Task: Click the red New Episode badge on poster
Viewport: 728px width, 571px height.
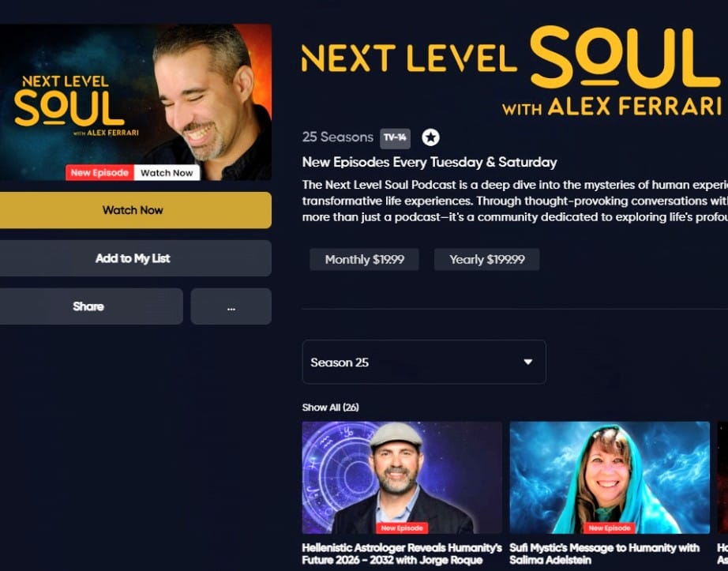Action: click(x=99, y=173)
